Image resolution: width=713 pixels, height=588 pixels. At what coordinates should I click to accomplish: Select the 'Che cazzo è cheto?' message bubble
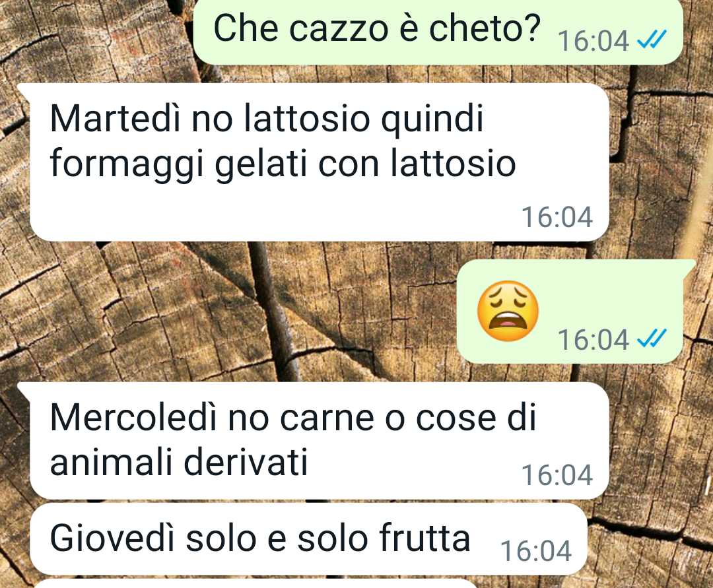tap(438, 32)
